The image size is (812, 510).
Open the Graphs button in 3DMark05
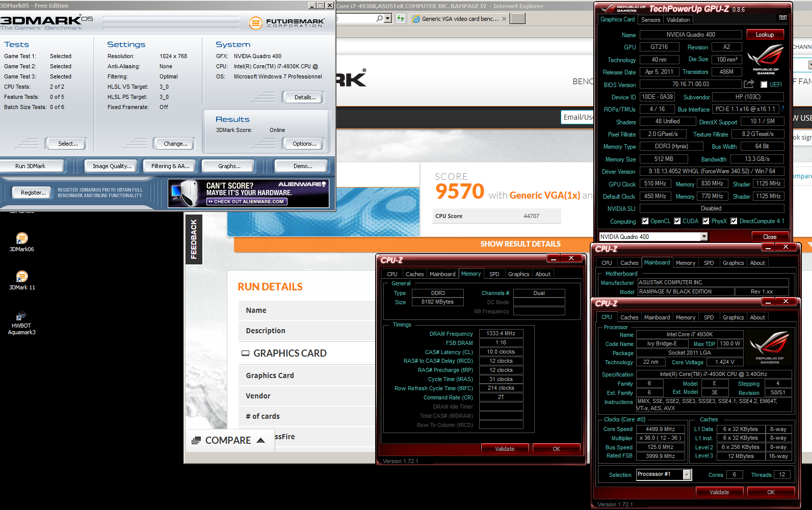pos(229,166)
